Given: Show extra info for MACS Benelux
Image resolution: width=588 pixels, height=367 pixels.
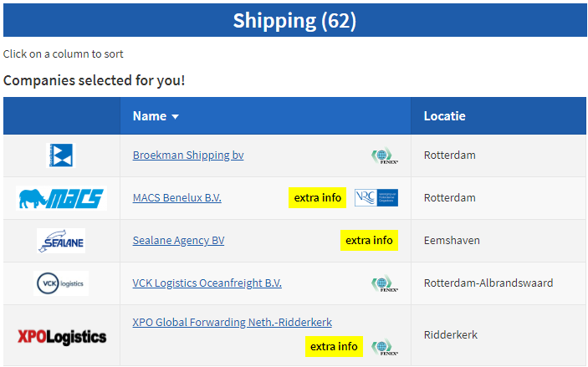Looking at the screenshot, I should click(x=317, y=197).
